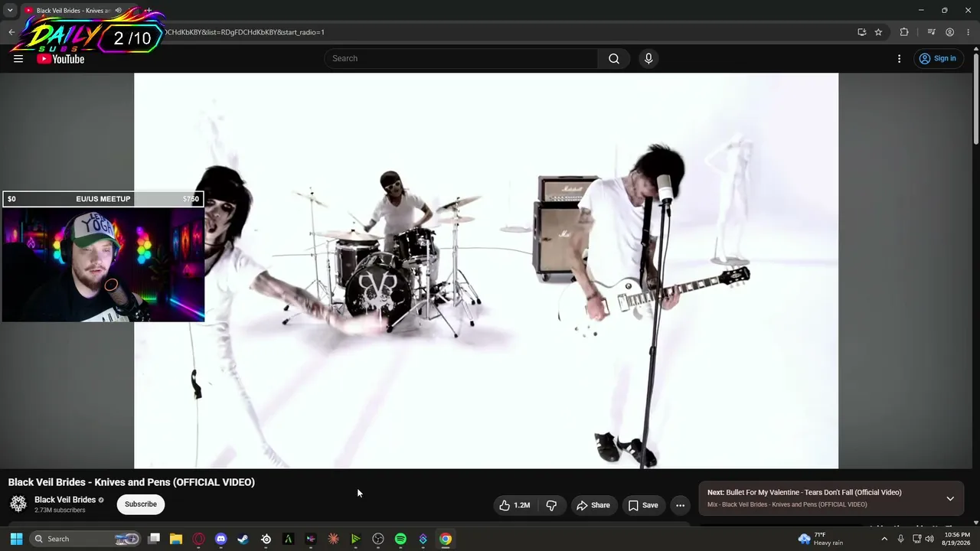
Task: Click the YouTube search magnifier button
Action: coord(614,59)
